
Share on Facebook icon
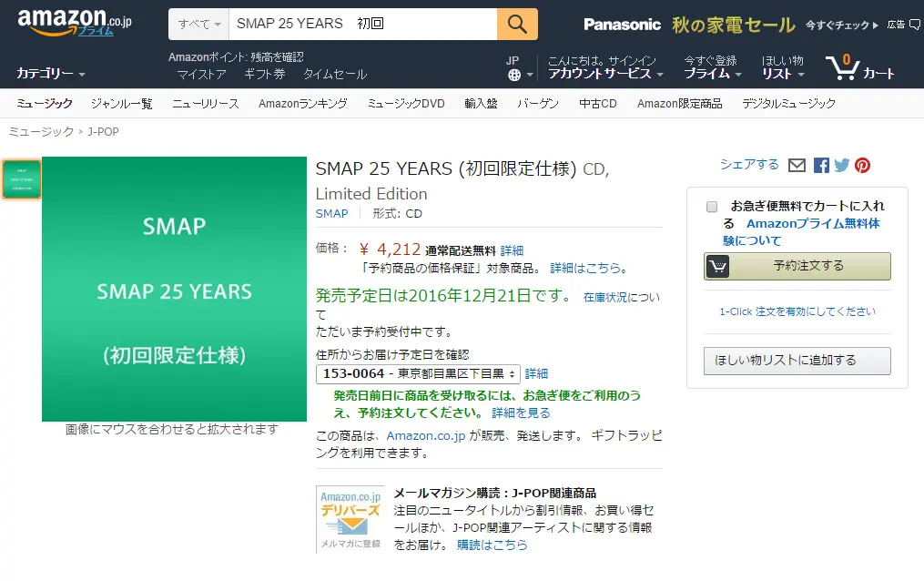[x=821, y=166]
